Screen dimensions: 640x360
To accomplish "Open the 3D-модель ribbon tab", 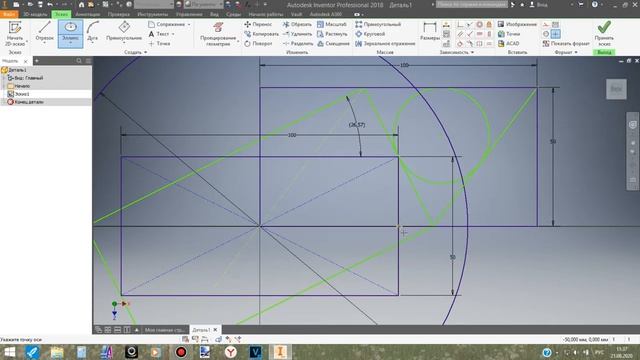I will (35, 14).
